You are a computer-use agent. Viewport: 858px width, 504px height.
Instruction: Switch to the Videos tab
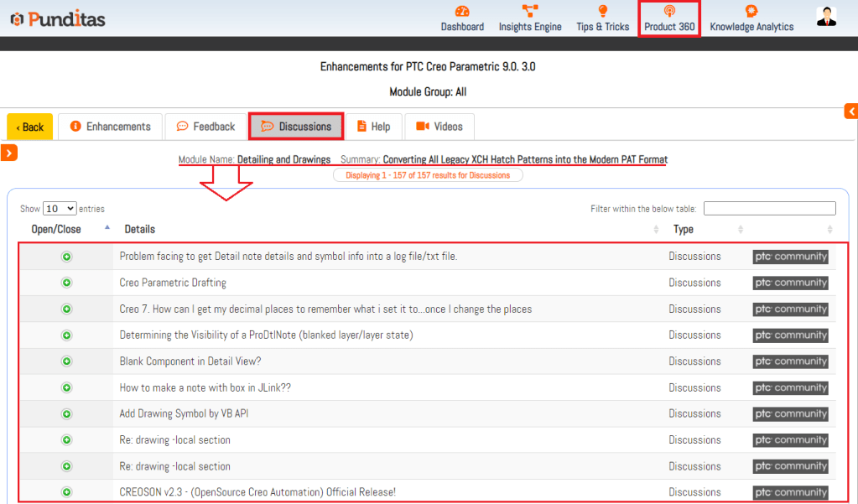tap(439, 127)
